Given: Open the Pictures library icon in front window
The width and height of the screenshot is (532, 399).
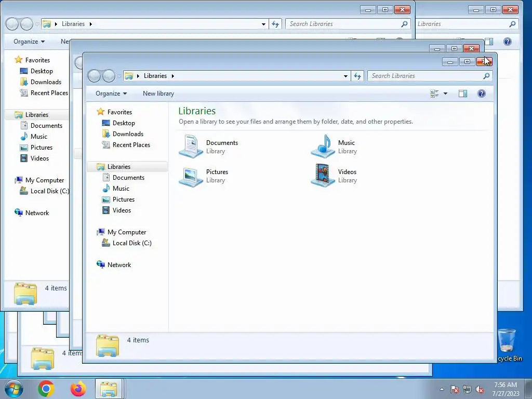Looking at the screenshot, I should point(191,176).
